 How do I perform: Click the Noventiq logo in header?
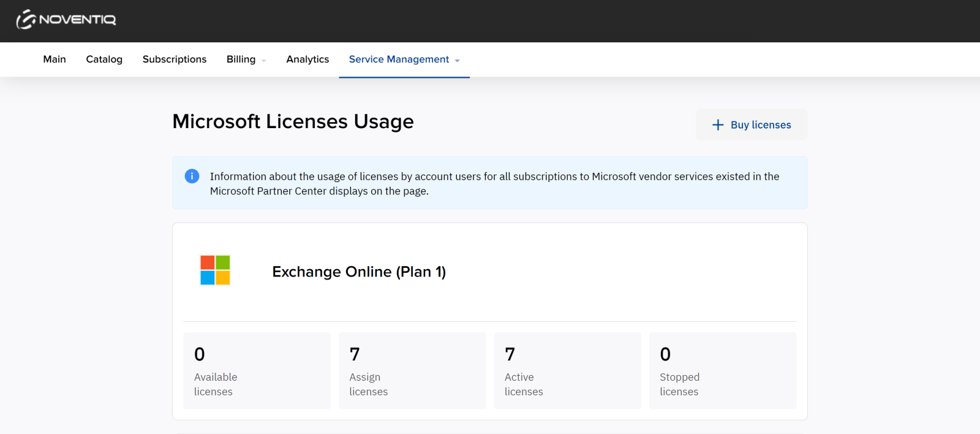tap(66, 20)
